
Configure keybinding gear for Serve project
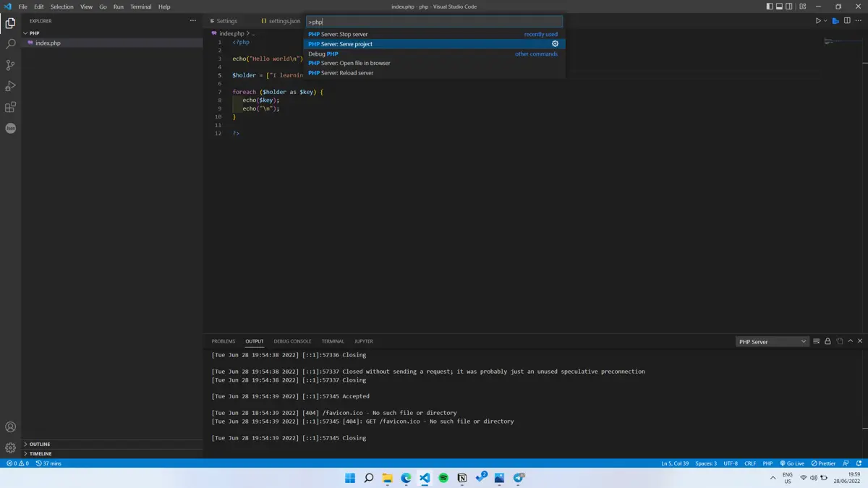(x=556, y=44)
